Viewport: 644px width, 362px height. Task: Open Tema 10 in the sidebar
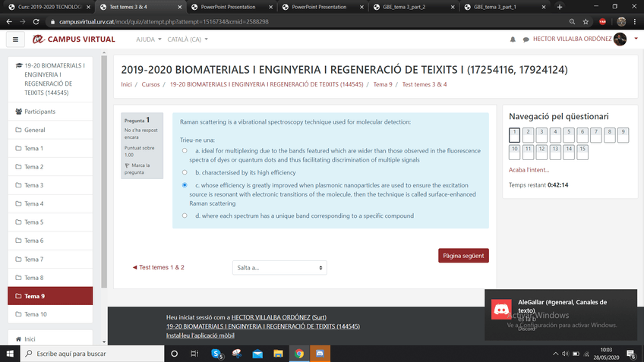[x=35, y=314]
